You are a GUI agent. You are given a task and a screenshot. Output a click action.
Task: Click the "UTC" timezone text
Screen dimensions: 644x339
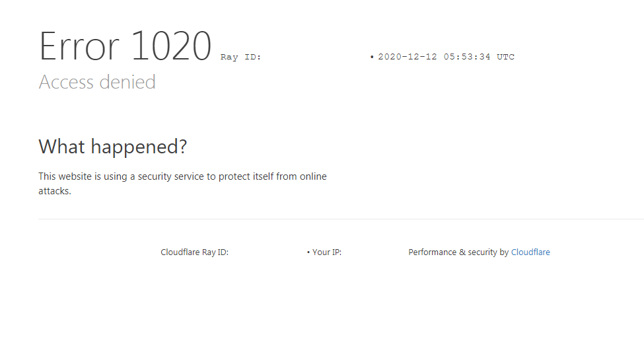[505, 57]
